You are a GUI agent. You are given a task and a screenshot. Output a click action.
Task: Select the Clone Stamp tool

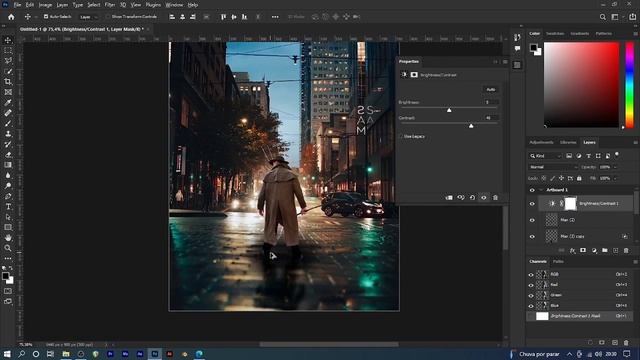[8, 134]
